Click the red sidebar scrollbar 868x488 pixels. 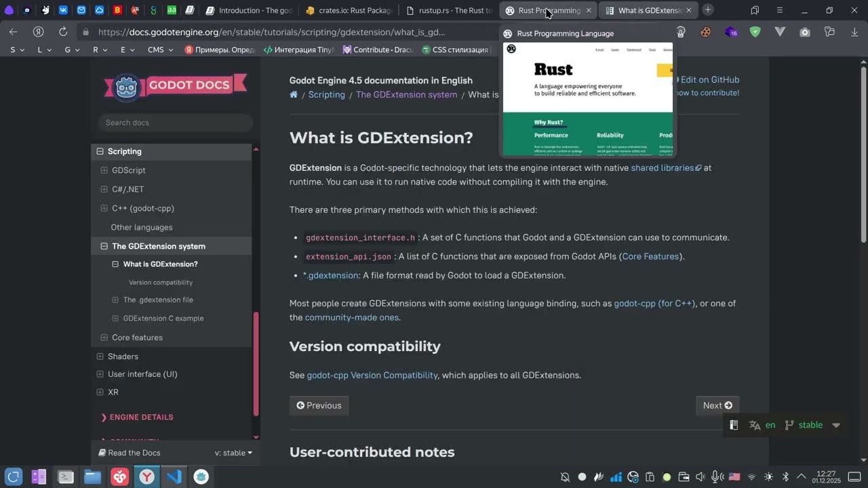pos(256,364)
